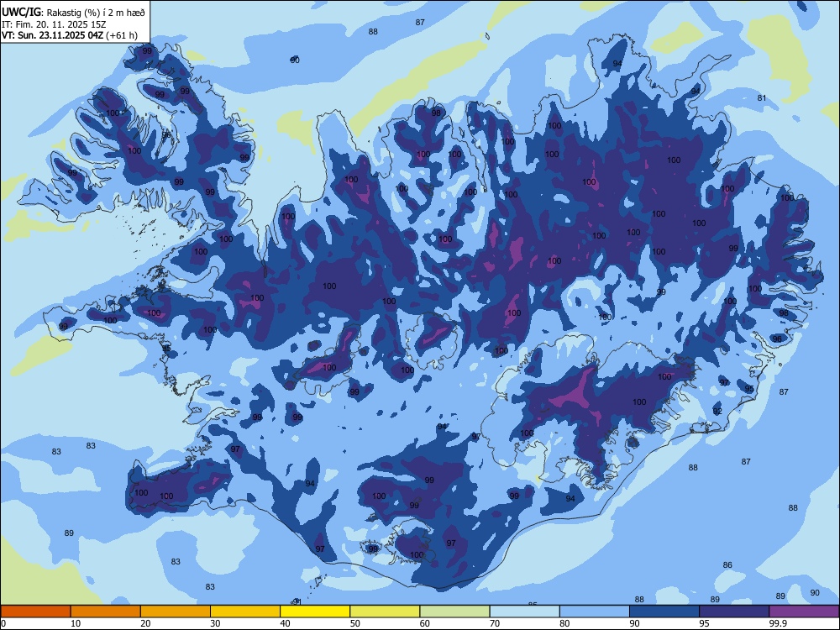Select the '30' tick label on the color scale
Viewport: 840px width, 630px height.
click(215, 623)
